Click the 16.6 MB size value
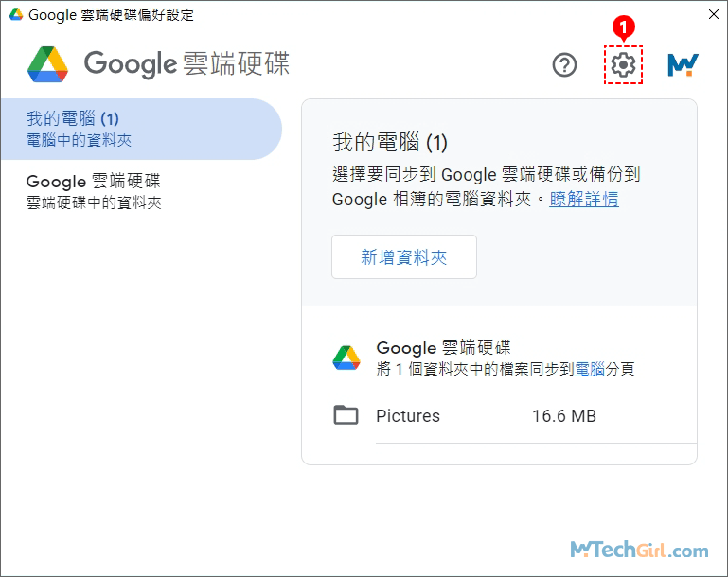Image resolution: width=728 pixels, height=577 pixels. click(564, 416)
